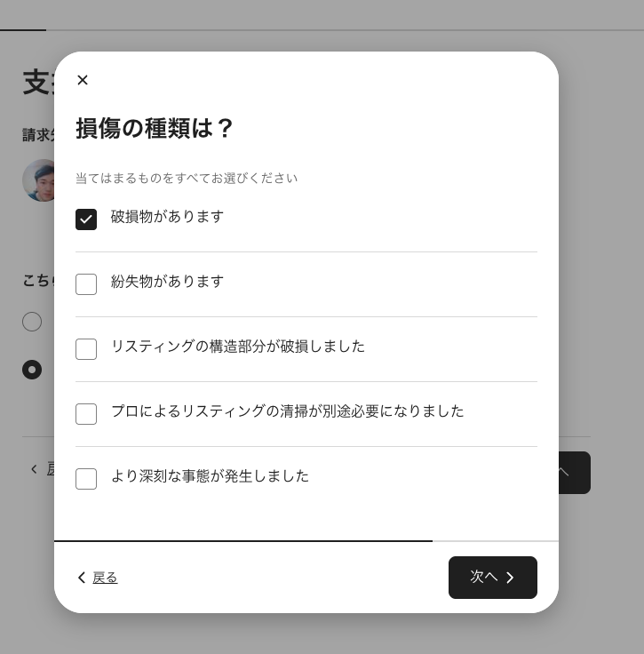Enable リスティングの構造部分が破損しました checkbox
The width and height of the screenshot is (644, 654).
point(86,349)
